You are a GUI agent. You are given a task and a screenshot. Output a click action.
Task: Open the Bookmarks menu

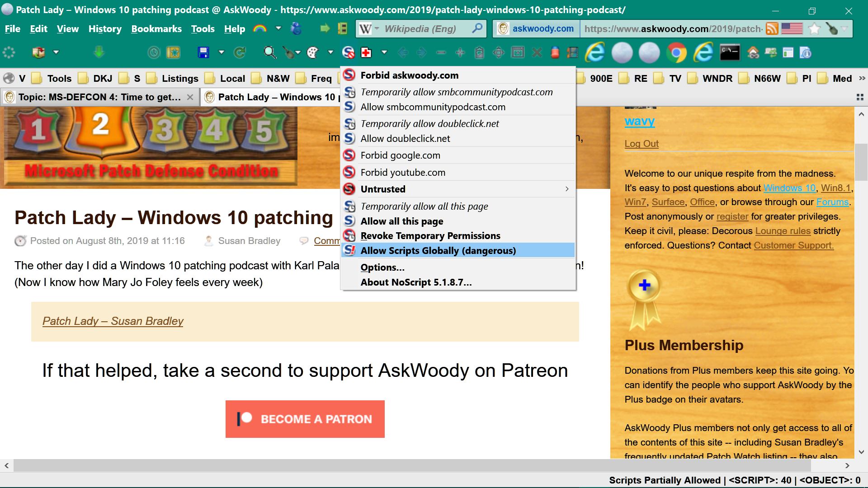(x=156, y=29)
